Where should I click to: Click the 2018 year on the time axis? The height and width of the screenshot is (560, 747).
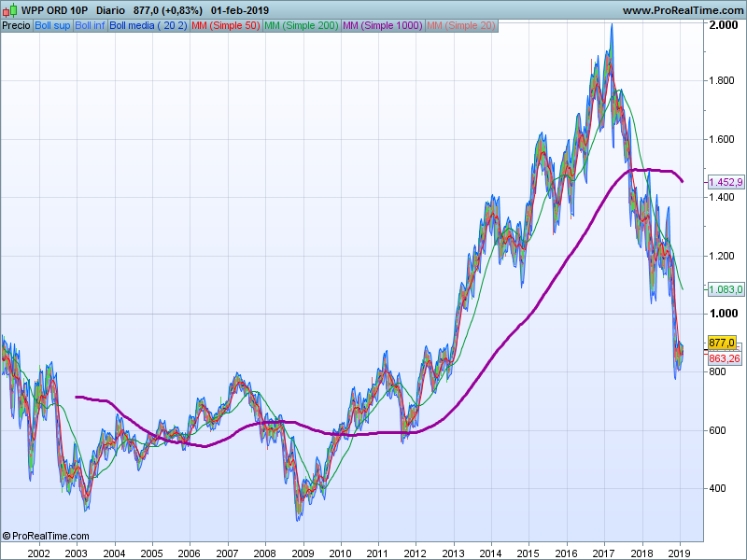coord(642,553)
